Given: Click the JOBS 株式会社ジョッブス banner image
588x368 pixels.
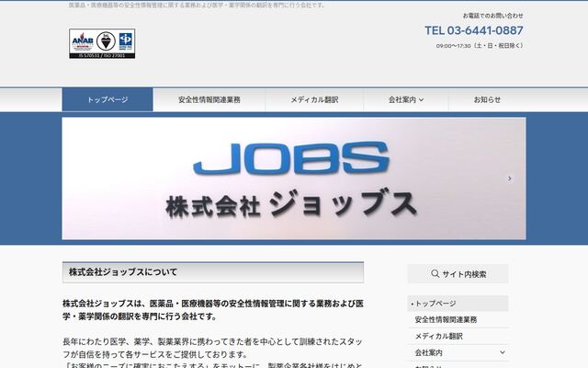Looking at the screenshot, I should click(x=294, y=178).
